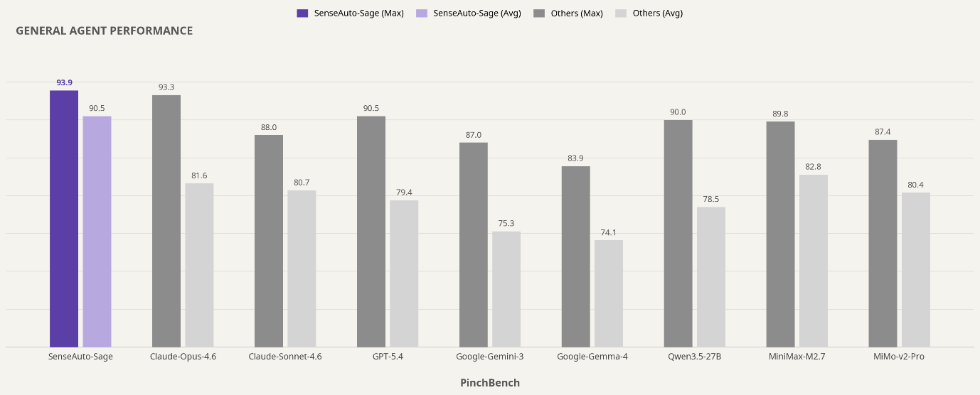Image resolution: width=980 pixels, height=395 pixels.
Task: Click the PinchBench axis title
Action: pos(490,383)
